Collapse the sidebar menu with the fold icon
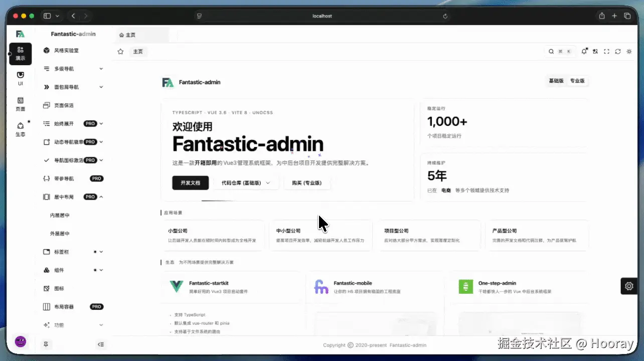 [101, 344]
